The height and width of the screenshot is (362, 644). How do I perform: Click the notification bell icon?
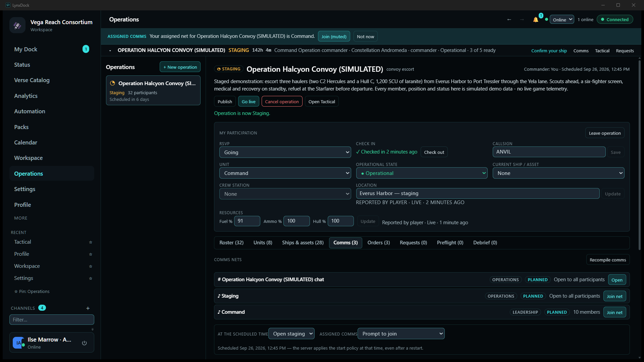[x=535, y=20]
